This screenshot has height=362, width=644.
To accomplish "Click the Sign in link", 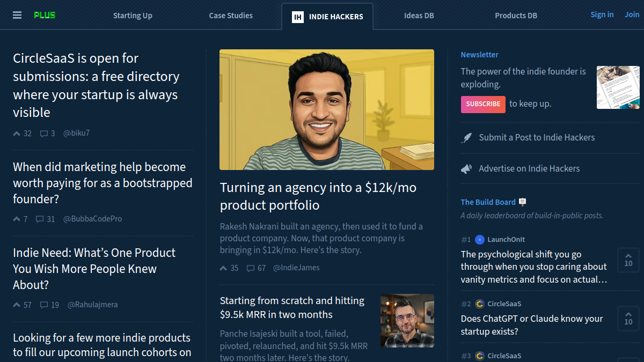I will (602, 14).
